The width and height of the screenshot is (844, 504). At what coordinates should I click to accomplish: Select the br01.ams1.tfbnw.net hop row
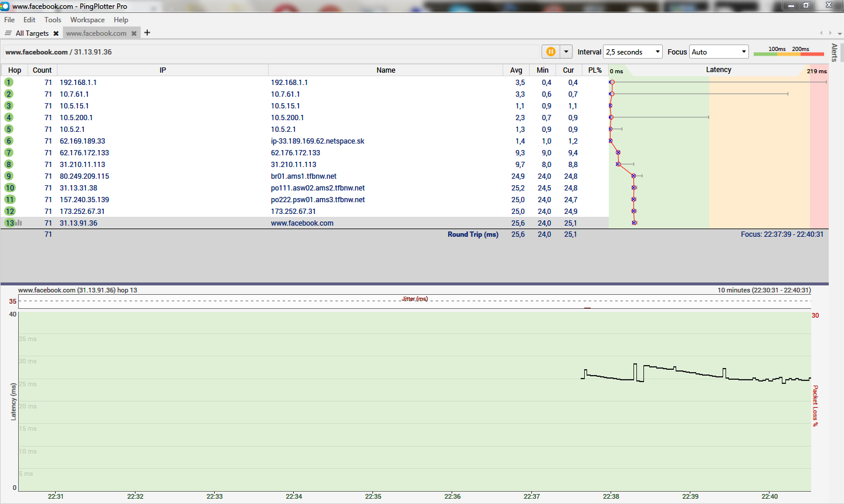[303, 176]
